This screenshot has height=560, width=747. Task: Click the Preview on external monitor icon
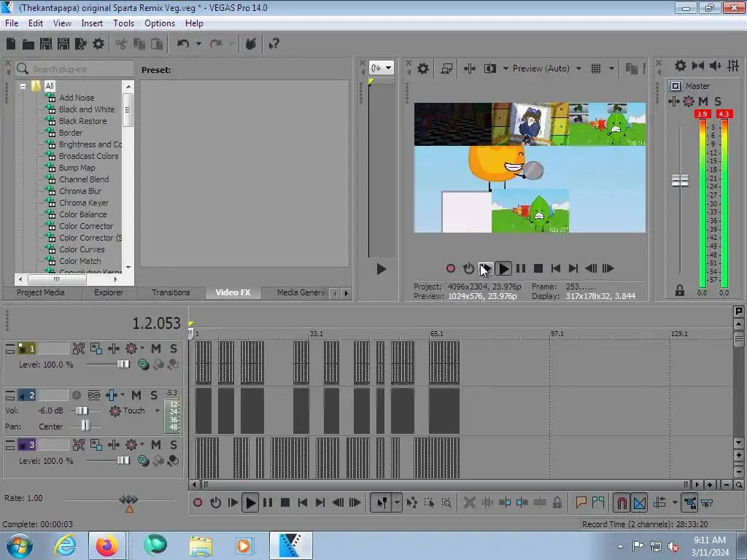(446, 69)
